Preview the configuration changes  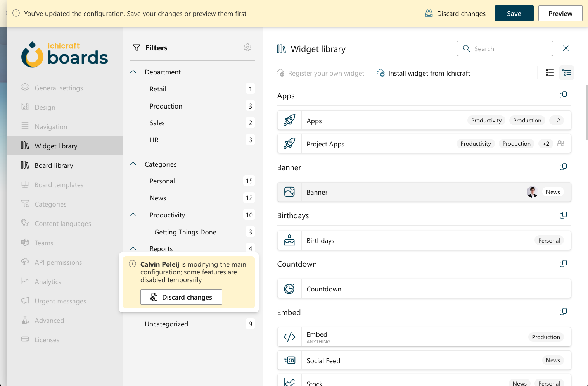[560, 13]
